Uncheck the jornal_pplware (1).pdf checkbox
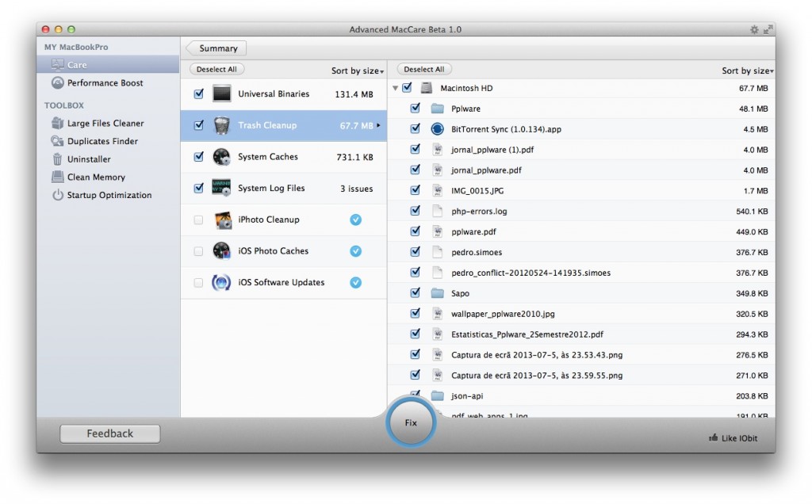Viewport: 812px width, 504px height. pyautogui.click(x=416, y=149)
